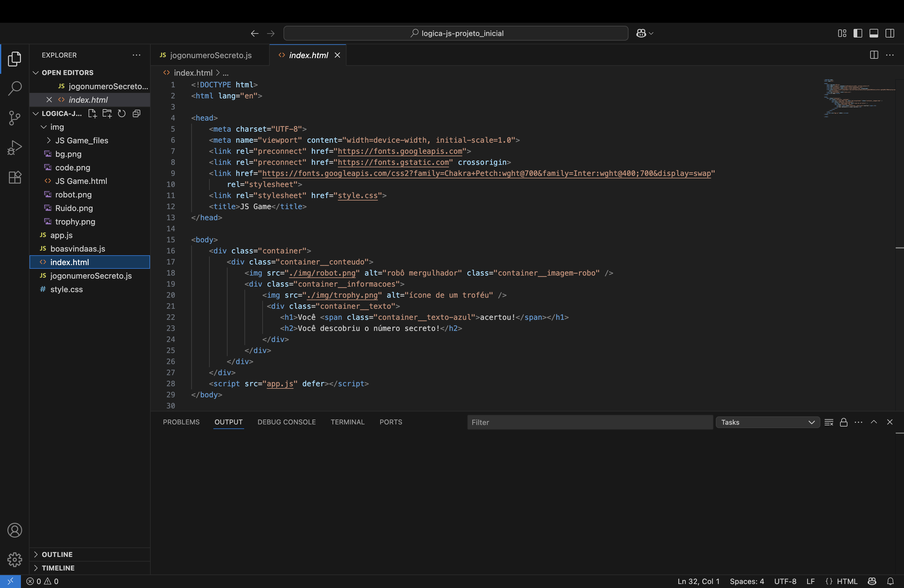
Task: Click Ln 32, Col 1 cursor position
Action: [x=699, y=581]
